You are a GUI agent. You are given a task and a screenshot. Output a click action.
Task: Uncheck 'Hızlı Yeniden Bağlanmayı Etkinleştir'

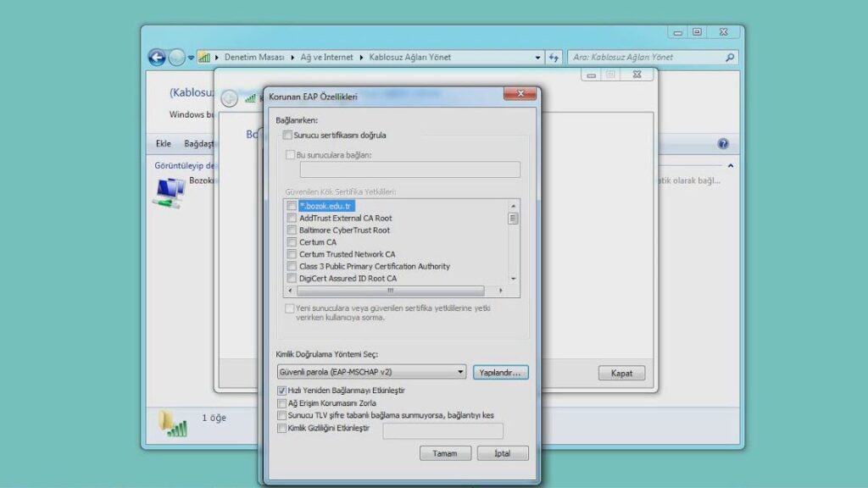click(x=282, y=390)
